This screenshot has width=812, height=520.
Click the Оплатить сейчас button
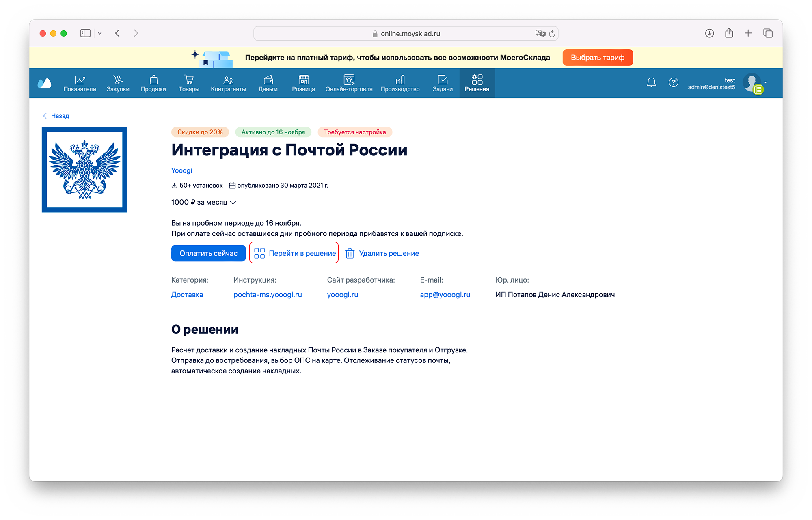click(x=208, y=253)
